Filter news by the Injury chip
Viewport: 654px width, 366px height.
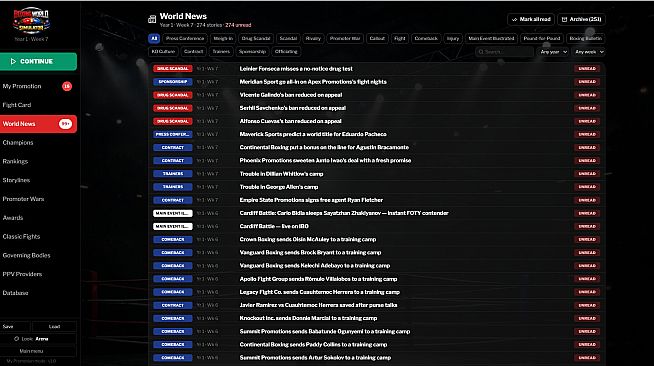point(453,38)
